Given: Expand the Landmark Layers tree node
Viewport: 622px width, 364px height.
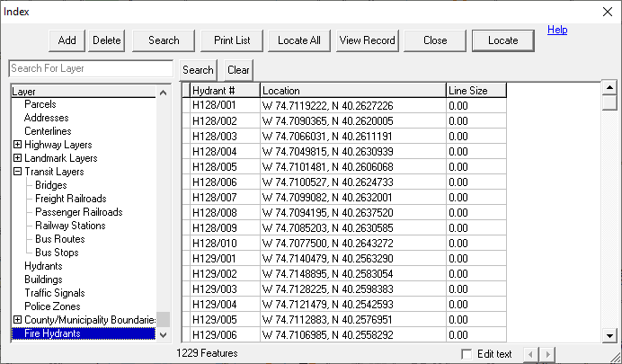Looking at the screenshot, I should pos(18,158).
